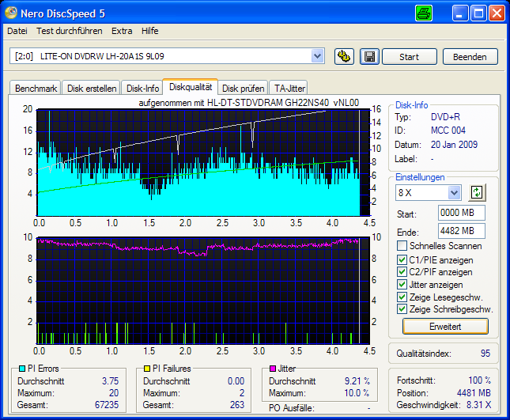Disable Jitter anzeigen
Screen dimensions: 510x420
tap(402, 285)
